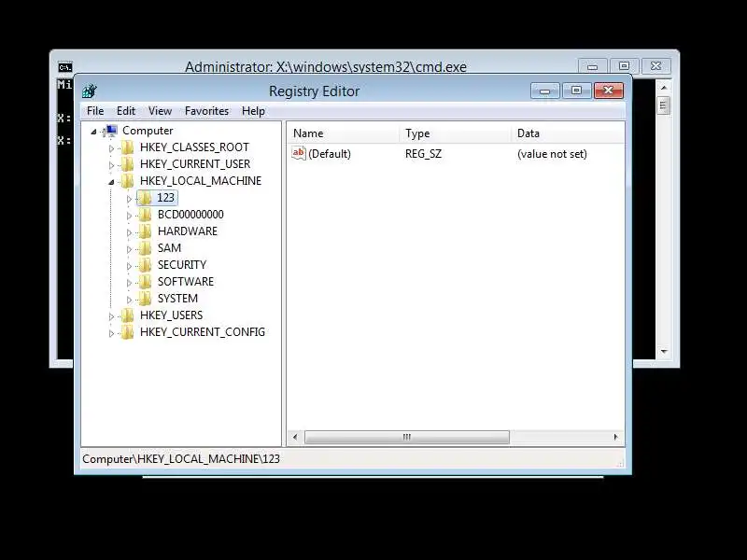The height and width of the screenshot is (560, 747).
Task: Expand the HKEY_USERS key
Action: click(111, 316)
